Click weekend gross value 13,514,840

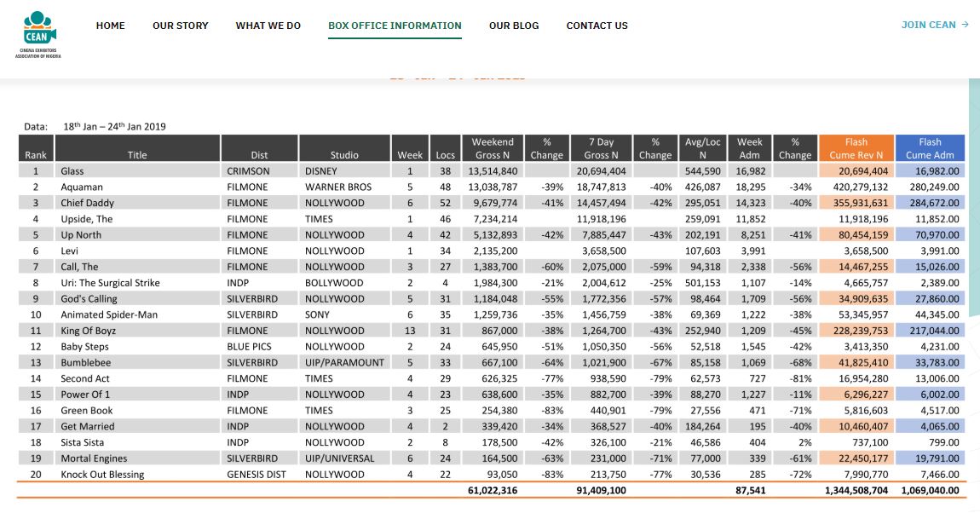coord(493,171)
